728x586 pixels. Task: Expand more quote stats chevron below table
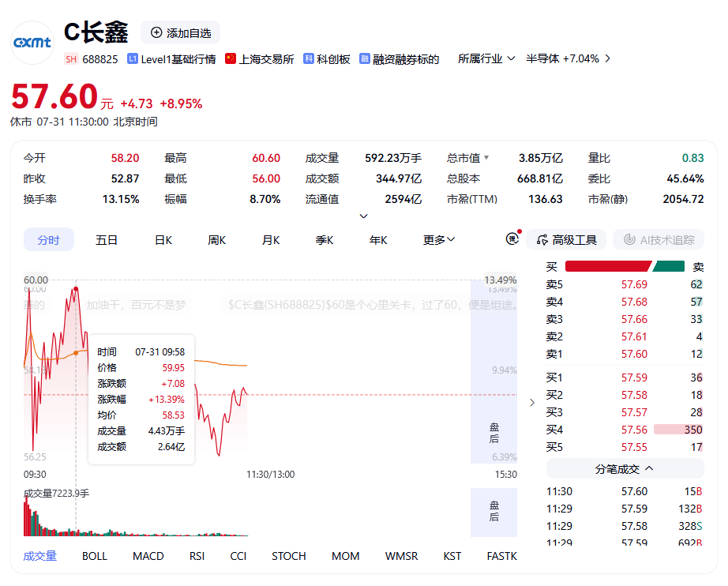pos(363,216)
